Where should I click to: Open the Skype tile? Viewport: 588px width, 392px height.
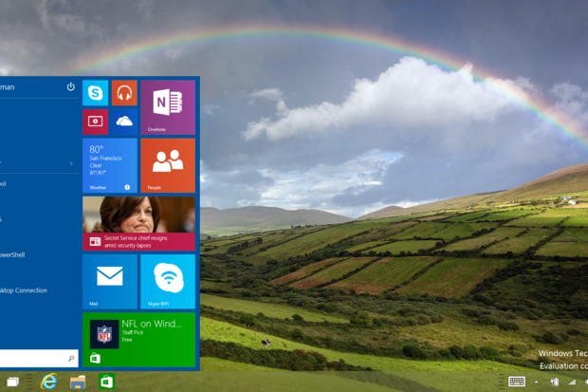[95, 93]
